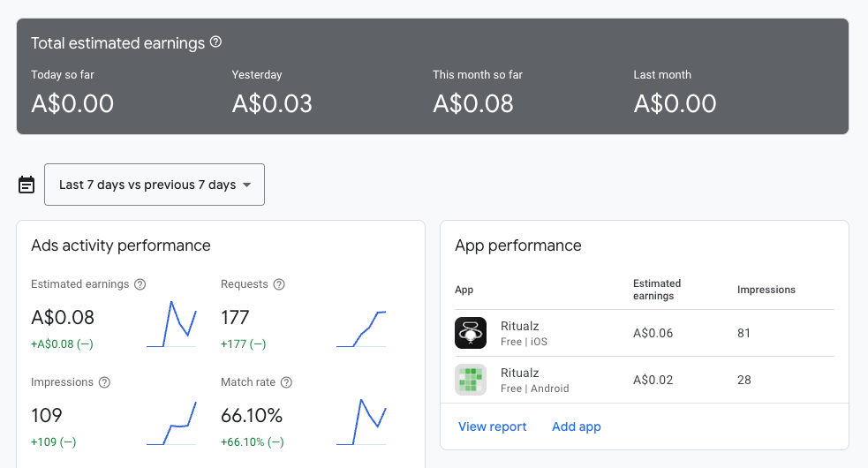Click the View report link

click(x=492, y=426)
